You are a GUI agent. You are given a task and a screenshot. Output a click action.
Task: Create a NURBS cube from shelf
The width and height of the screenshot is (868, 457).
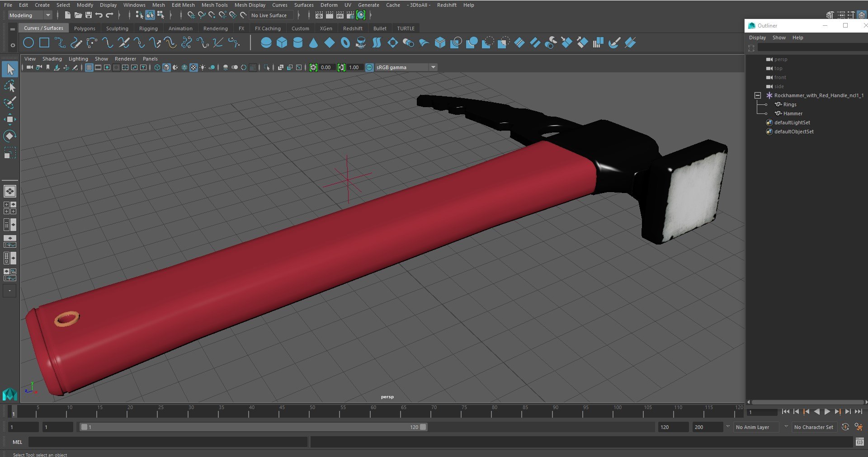click(x=282, y=43)
